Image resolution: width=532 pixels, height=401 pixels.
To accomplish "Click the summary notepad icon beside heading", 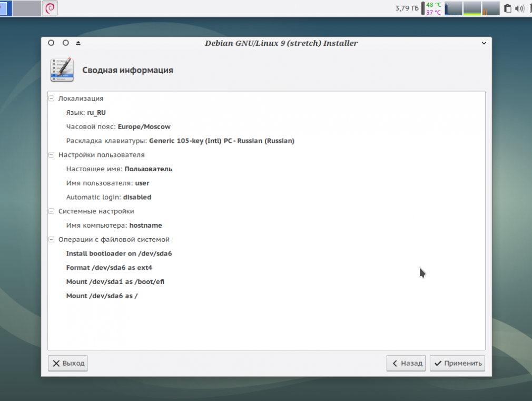I will pos(62,70).
